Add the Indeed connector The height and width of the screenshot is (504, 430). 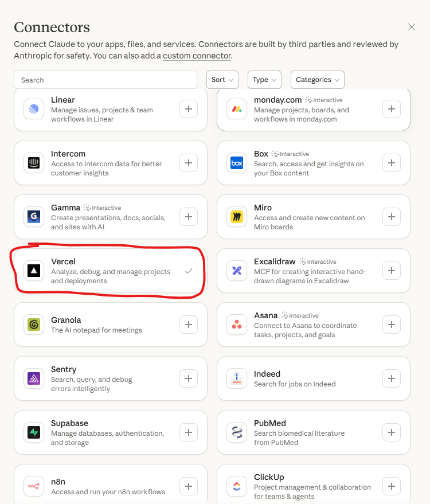pyautogui.click(x=392, y=378)
